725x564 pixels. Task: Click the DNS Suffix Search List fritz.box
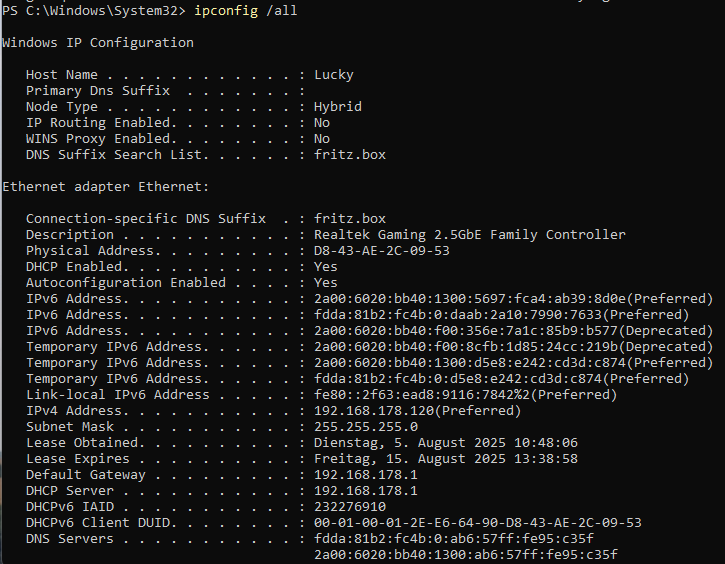click(350, 154)
